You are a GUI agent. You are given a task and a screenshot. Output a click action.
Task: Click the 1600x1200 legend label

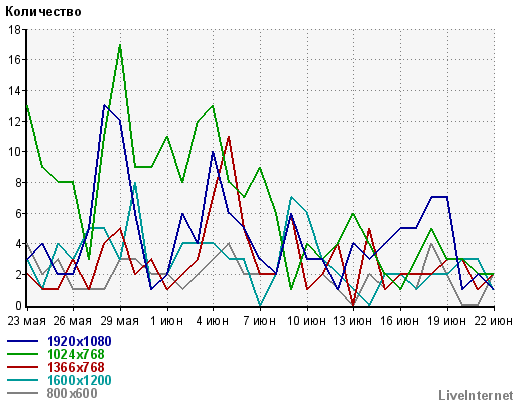[x=79, y=380]
